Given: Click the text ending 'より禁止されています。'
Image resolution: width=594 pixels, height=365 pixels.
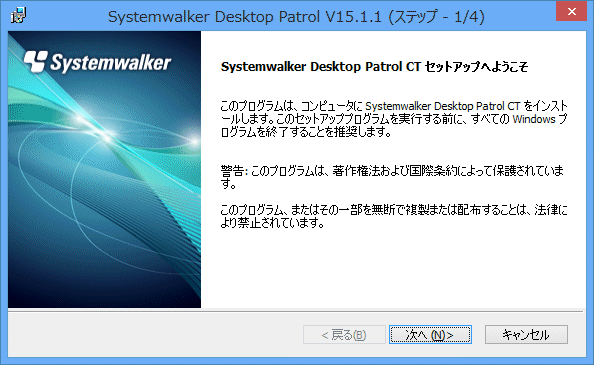Looking at the screenshot, I should 394,216.
